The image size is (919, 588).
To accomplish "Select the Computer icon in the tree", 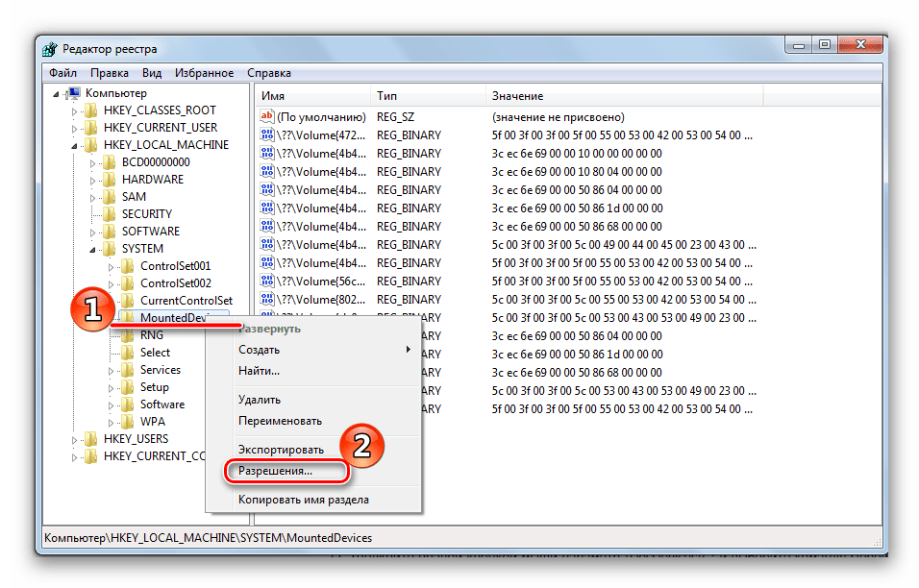I will 73,93.
